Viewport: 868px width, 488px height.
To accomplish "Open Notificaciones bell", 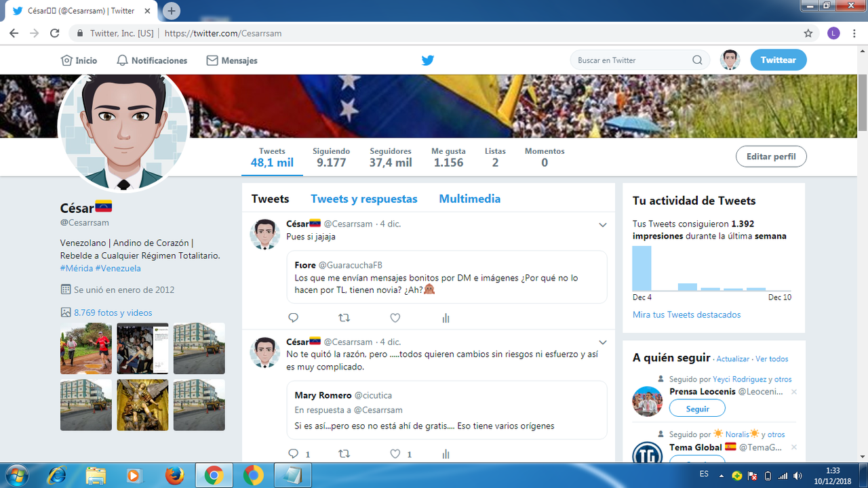I will point(152,60).
